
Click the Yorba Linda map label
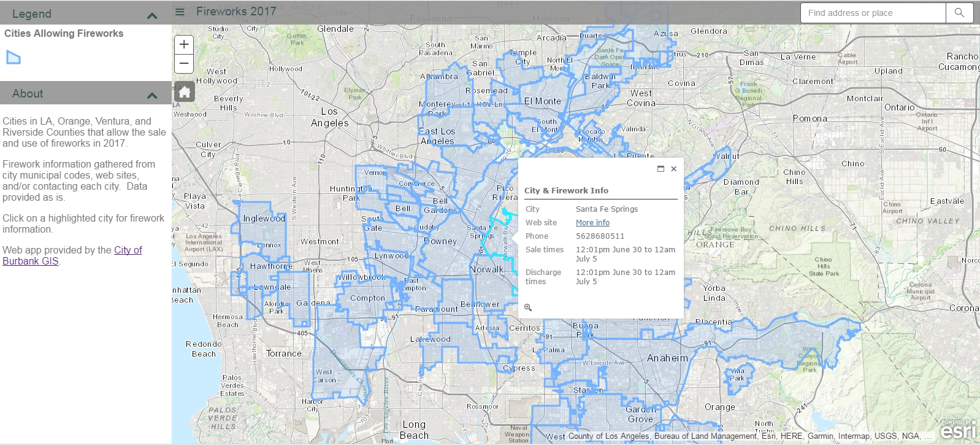(x=714, y=293)
